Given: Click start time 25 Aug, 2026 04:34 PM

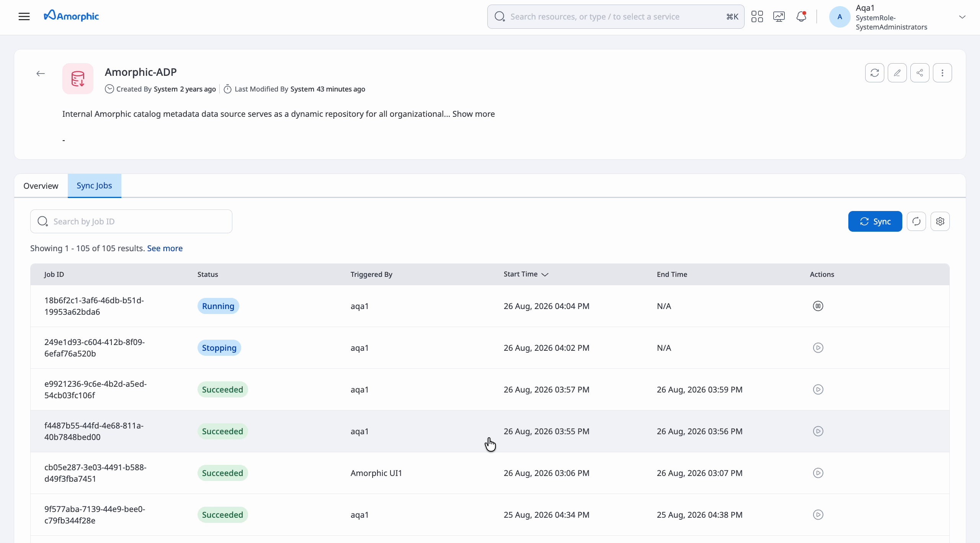Looking at the screenshot, I should click(547, 515).
